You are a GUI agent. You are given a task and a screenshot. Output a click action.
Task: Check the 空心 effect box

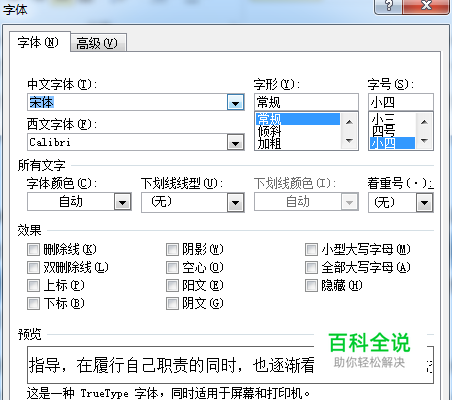172,267
